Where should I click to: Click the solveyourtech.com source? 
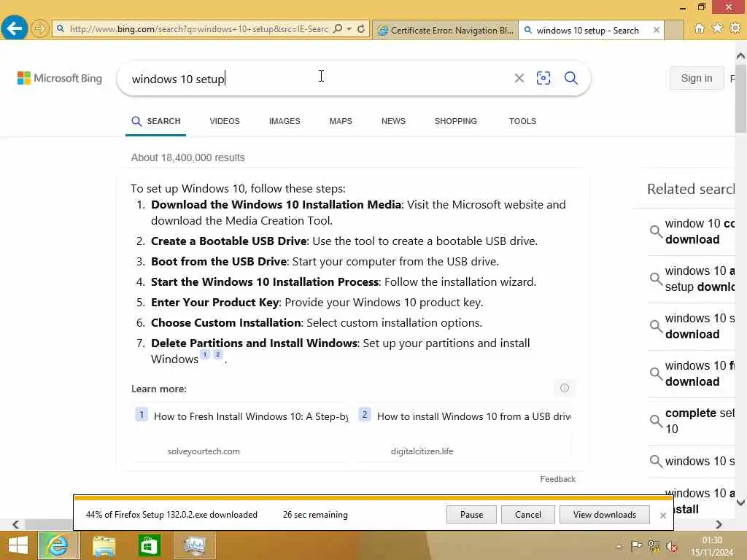(204, 451)
